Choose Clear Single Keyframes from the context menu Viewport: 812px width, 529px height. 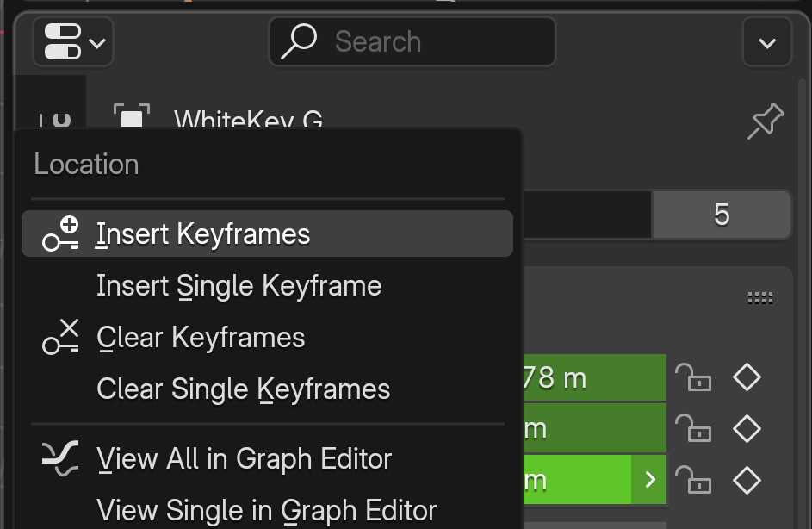tap(242, 389)
